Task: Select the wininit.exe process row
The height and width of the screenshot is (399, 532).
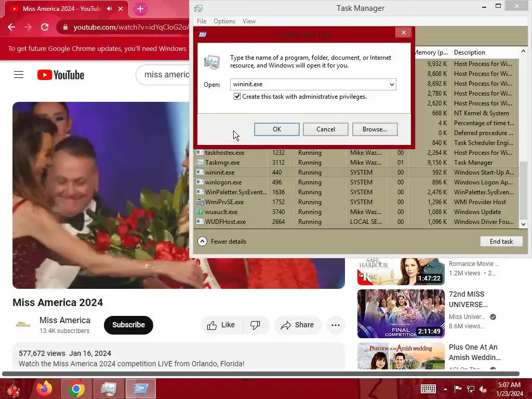Action: pyautogui.click(x=356, y=172)
